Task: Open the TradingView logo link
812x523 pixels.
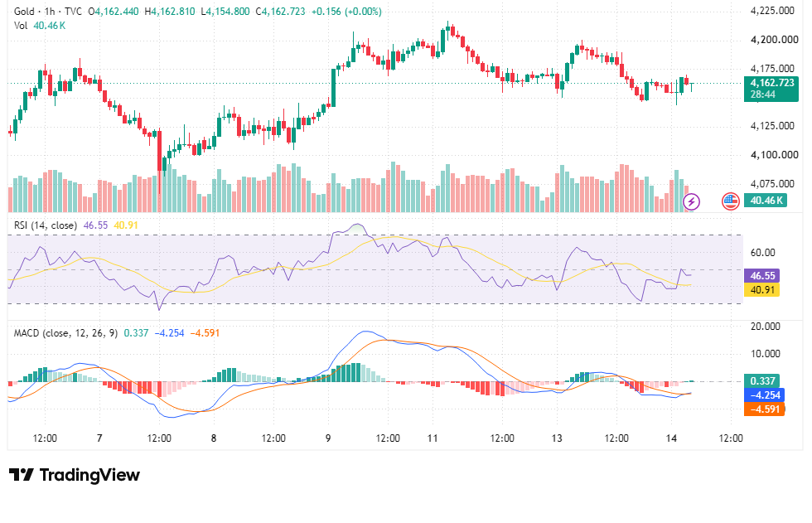Action: click(x=75, y=475)
